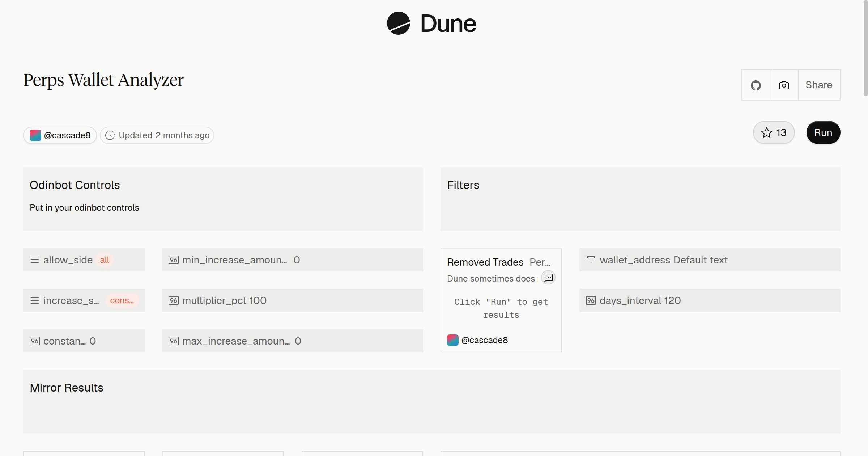Click the 'cons...' tag in increase_s...
Screen dimensions: 868x456
[122, 300]
